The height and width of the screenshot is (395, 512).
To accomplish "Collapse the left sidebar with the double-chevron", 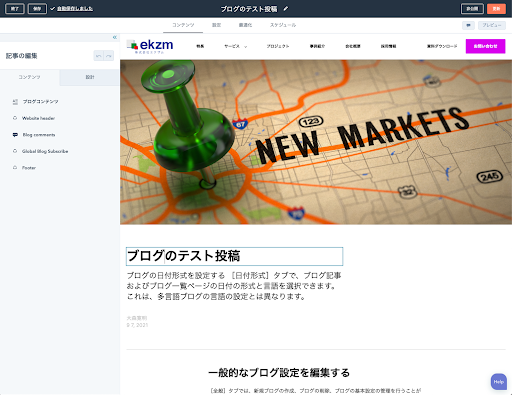I will click(x=115, y=37).
